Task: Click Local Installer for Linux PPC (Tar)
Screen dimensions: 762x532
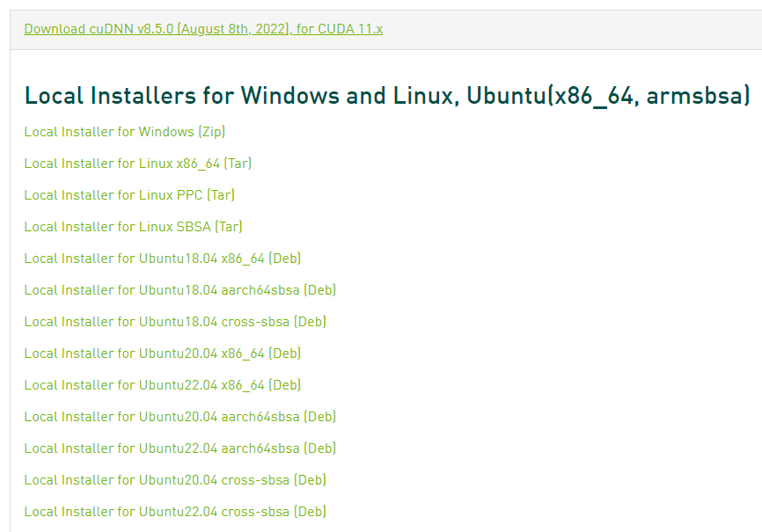Action: click(x=129, y=195)
